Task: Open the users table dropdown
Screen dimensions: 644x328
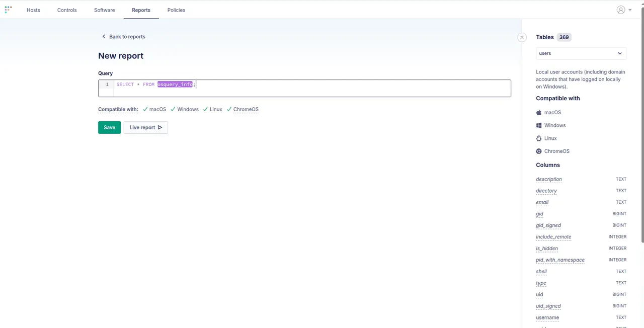Action: coord(581,53)
